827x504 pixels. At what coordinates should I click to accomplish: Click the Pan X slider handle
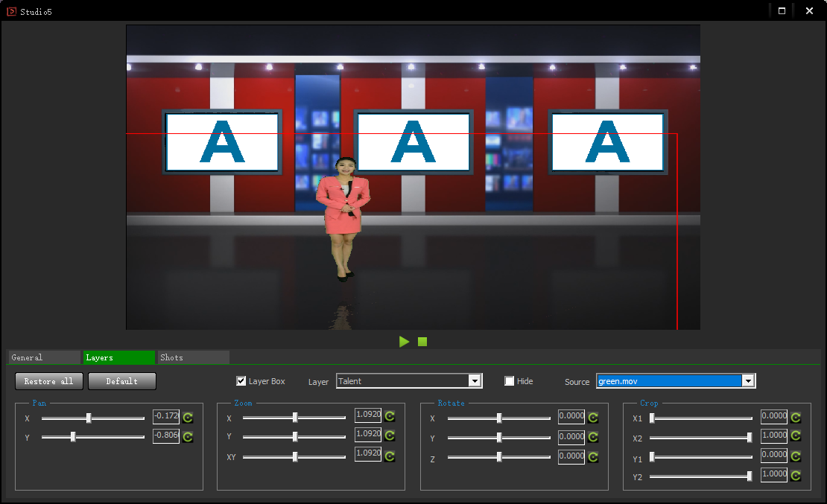[x=89, y=418]
